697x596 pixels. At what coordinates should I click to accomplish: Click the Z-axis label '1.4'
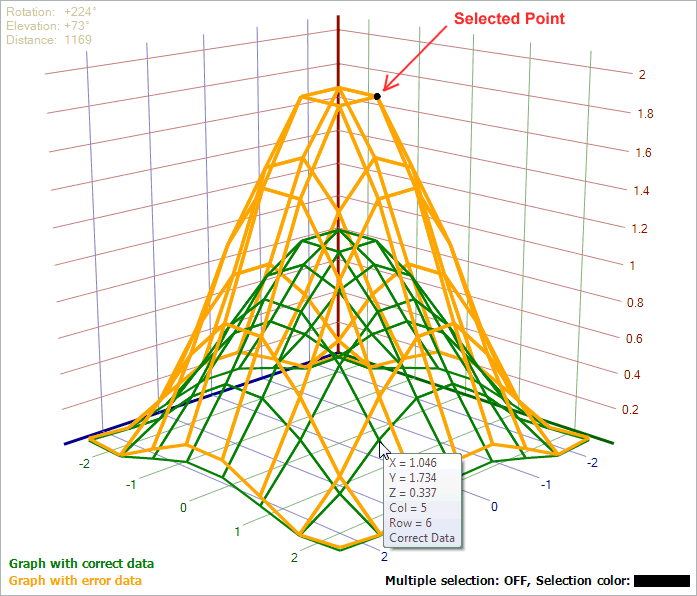tap(641, 191)
